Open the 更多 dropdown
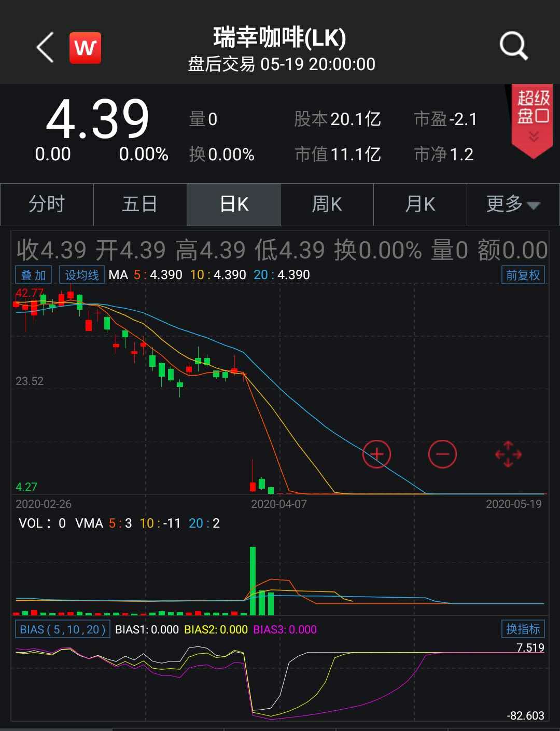 click(513, 204)
